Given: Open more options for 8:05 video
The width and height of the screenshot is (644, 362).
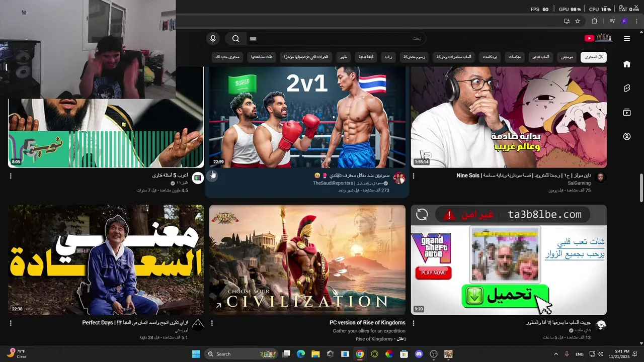Looking at the screenshot, I should 11,176.
